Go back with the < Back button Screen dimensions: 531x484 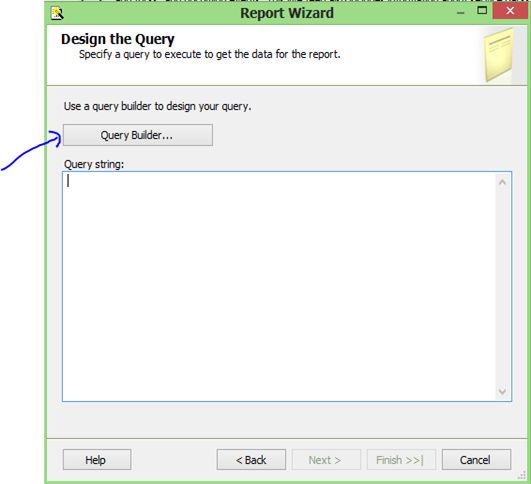point(251,460)
